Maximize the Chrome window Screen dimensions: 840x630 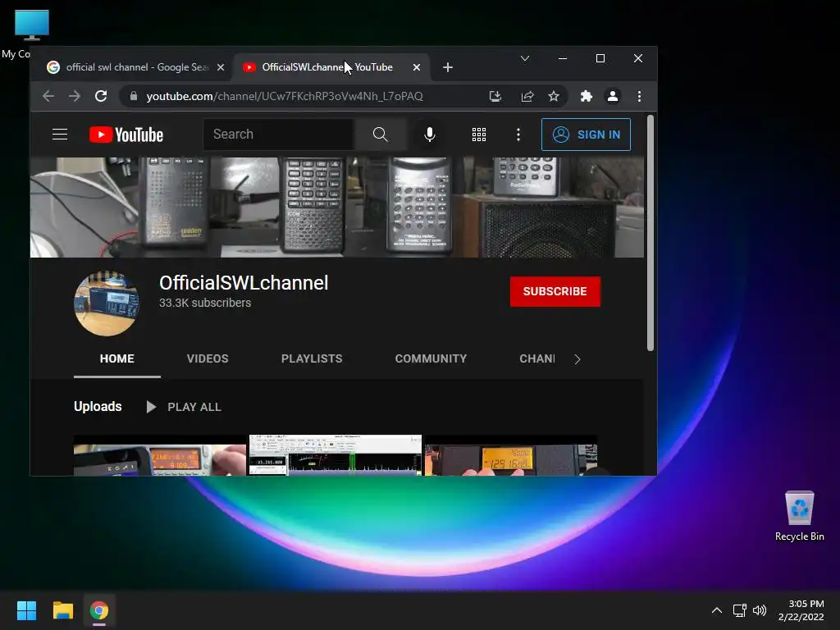point(600,58)
